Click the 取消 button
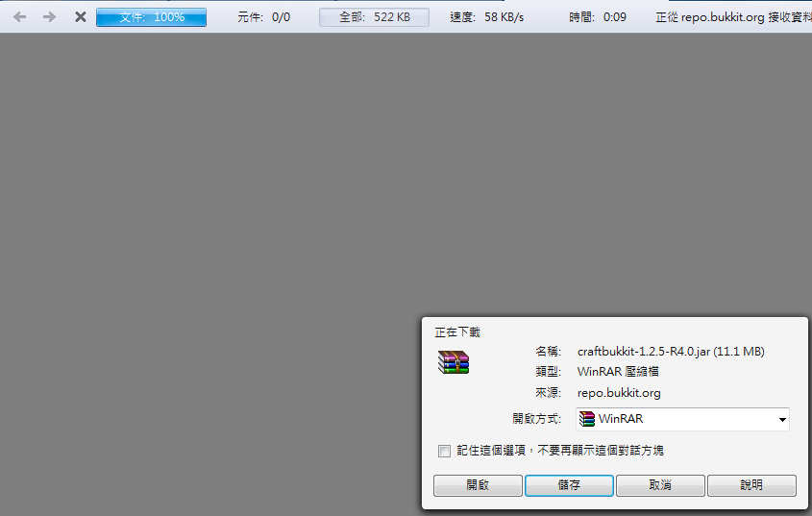812x516 pixels. click(660, 485)
